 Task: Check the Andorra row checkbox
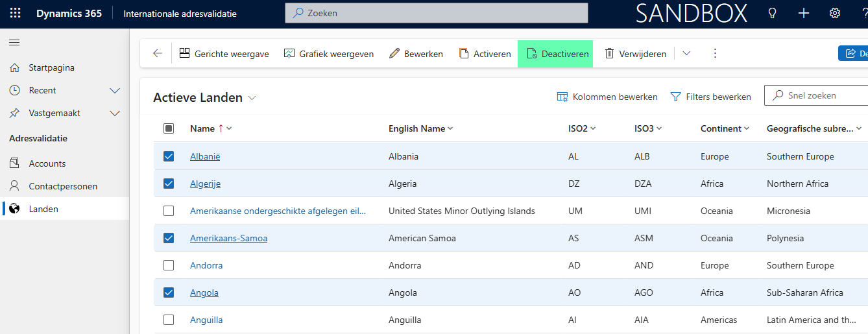coord(169,265)
